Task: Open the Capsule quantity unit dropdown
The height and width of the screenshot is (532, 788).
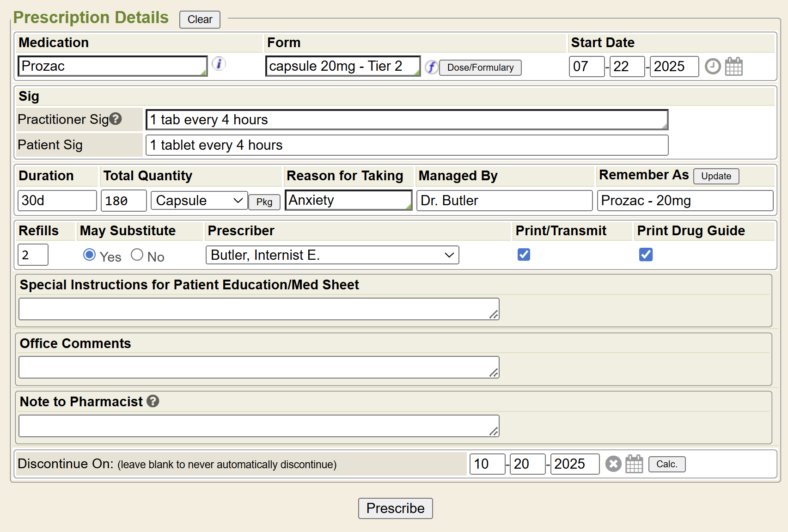Action: coord(199,201)
